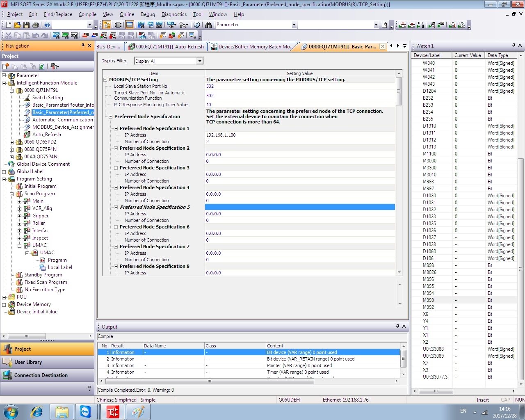Expand the Global Label tree node

tap(4, 171)
